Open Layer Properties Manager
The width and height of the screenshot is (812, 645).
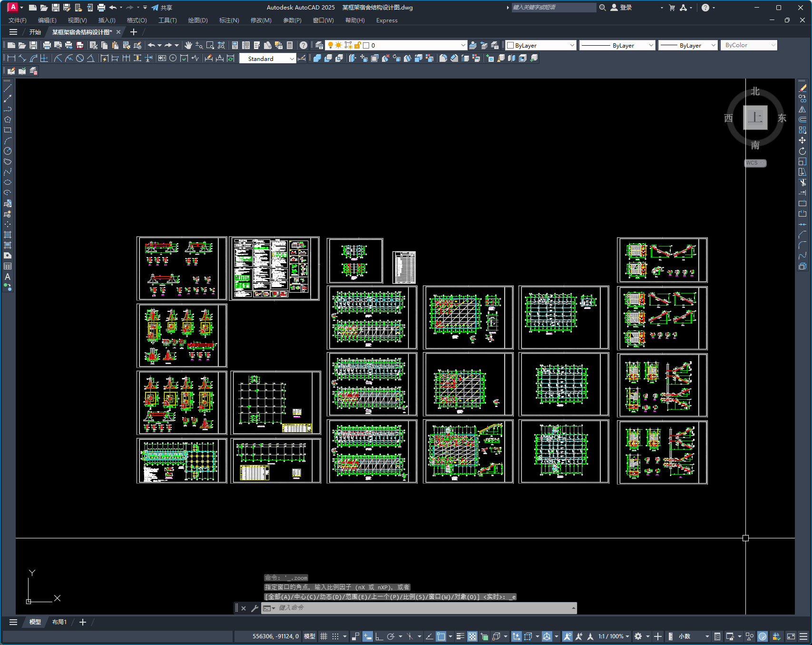319,45
